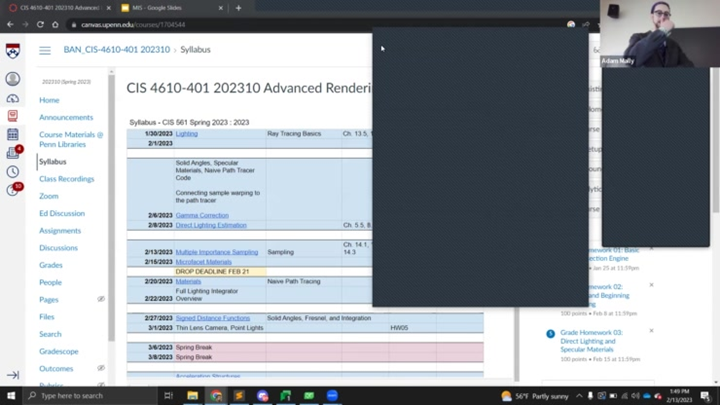
Task: Click the History clock icon
Action: [x=13, y=171]
